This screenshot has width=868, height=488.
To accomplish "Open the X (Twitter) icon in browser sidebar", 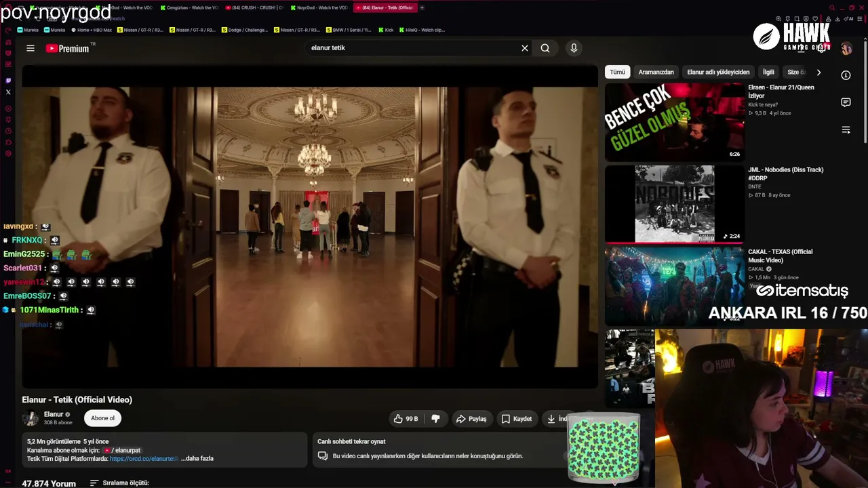I will pyautogui.click(x=8, y=91).
